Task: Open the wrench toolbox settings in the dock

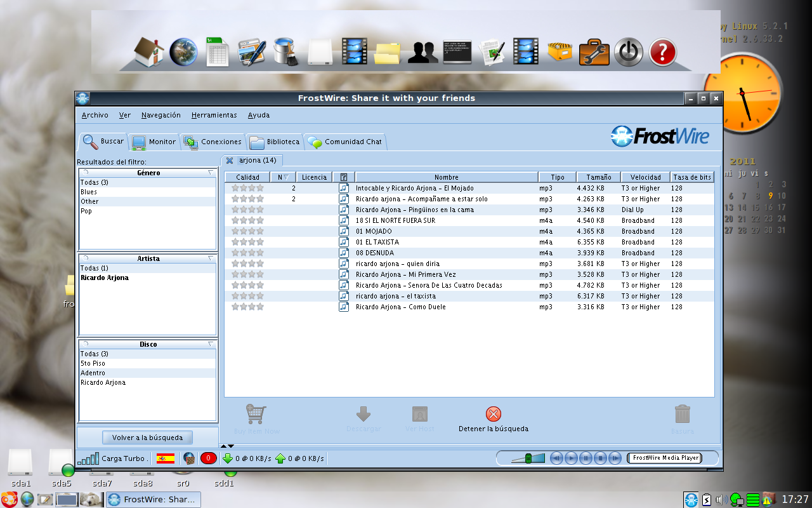Action: point(594,51)
